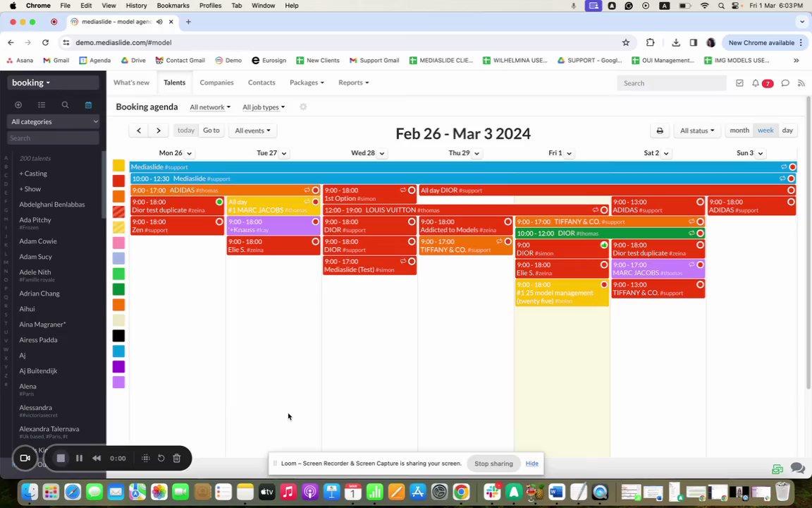
Task: Switch to Companies tab
Action: pyautogui.click(x=216, y=83)
